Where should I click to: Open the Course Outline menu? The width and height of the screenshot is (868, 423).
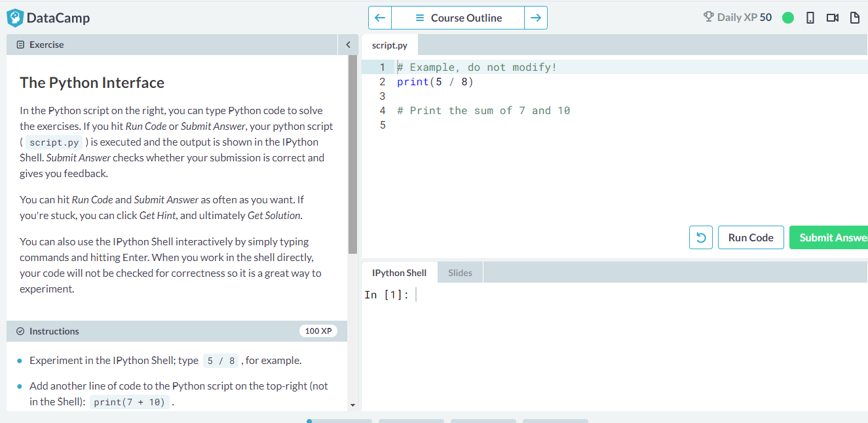pyautogui.click(x=458, y=18)
